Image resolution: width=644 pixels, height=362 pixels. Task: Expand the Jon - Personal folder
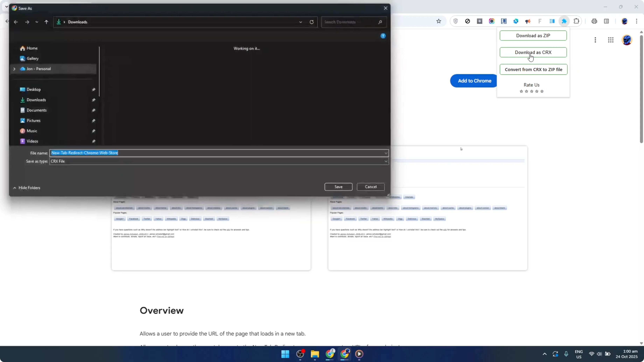coord(14,69)
